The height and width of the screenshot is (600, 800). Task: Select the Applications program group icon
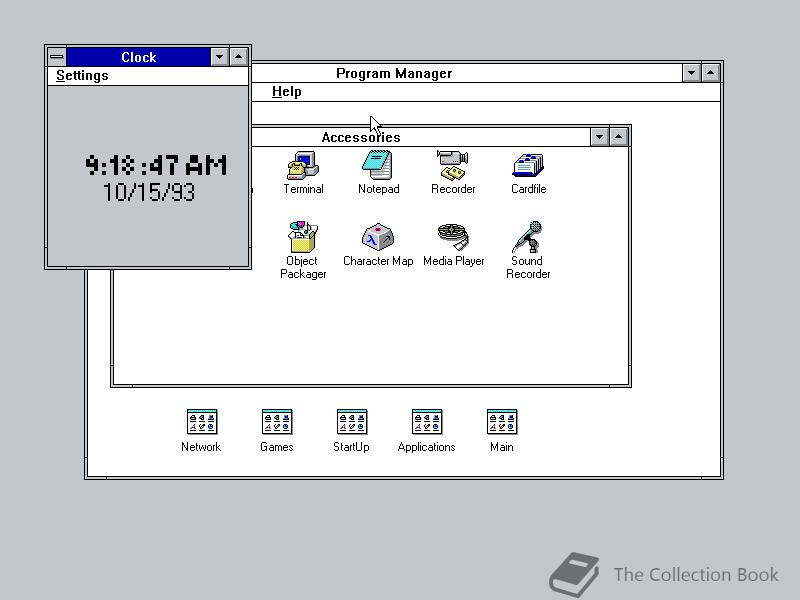point(427,422)
